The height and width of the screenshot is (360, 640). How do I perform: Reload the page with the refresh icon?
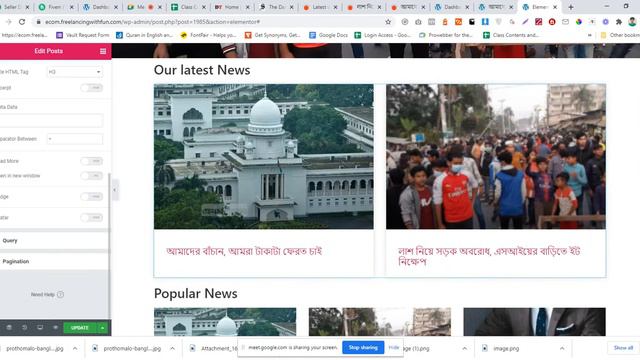coord(22,22)
